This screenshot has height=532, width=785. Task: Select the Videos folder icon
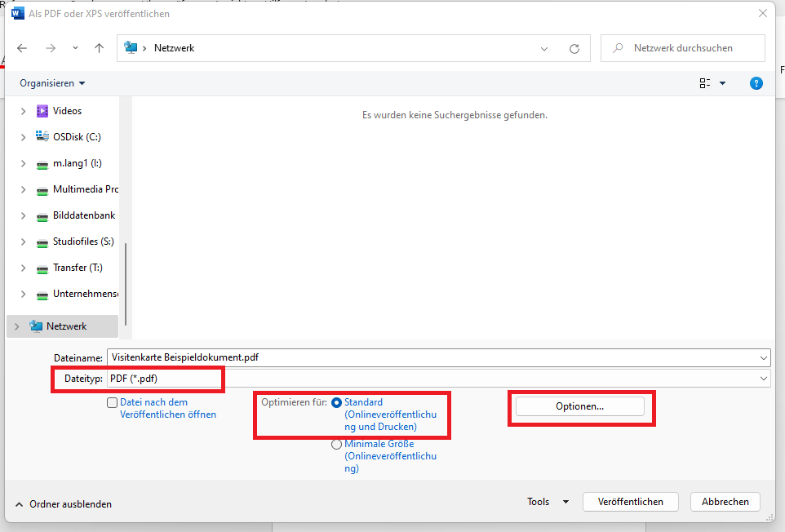[x=42, y=111]
